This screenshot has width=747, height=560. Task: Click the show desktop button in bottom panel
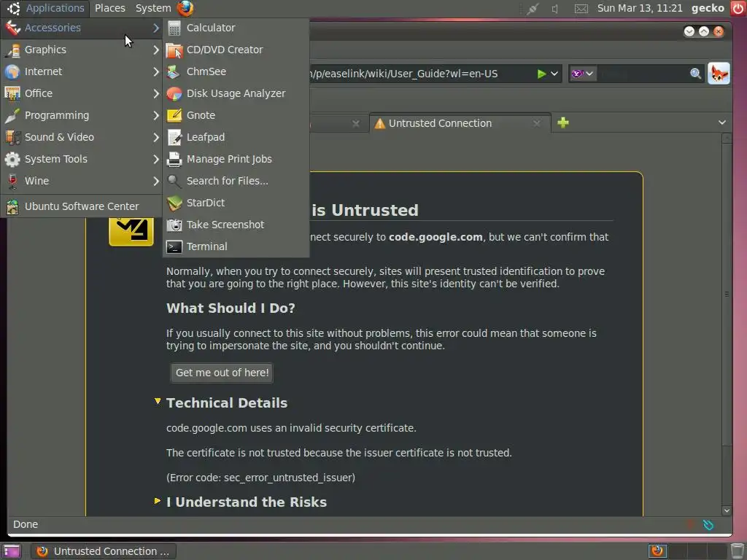point(12,551)
